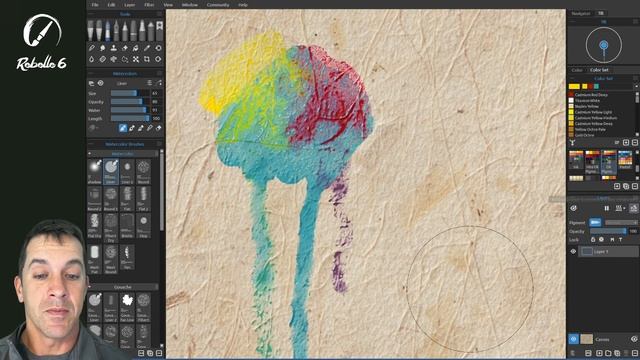Screen dimensions: 640x360
Task: Switch to the Color Set tab
Action: coord(599,70)
